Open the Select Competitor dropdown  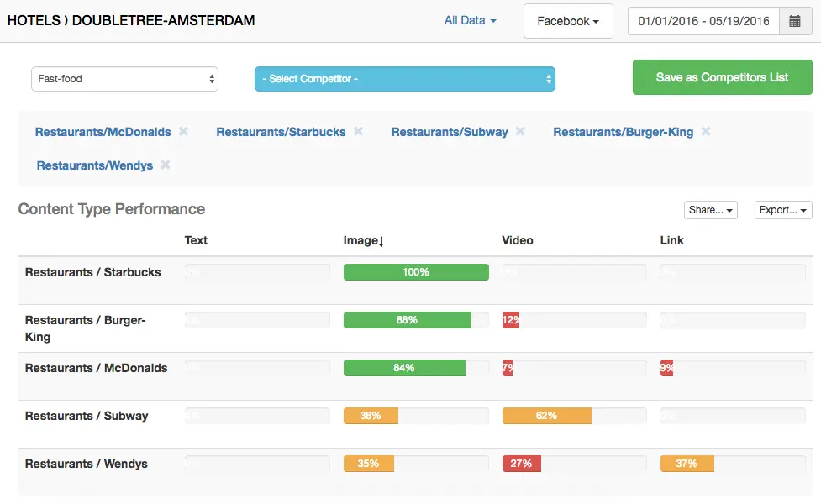[404, 79]
